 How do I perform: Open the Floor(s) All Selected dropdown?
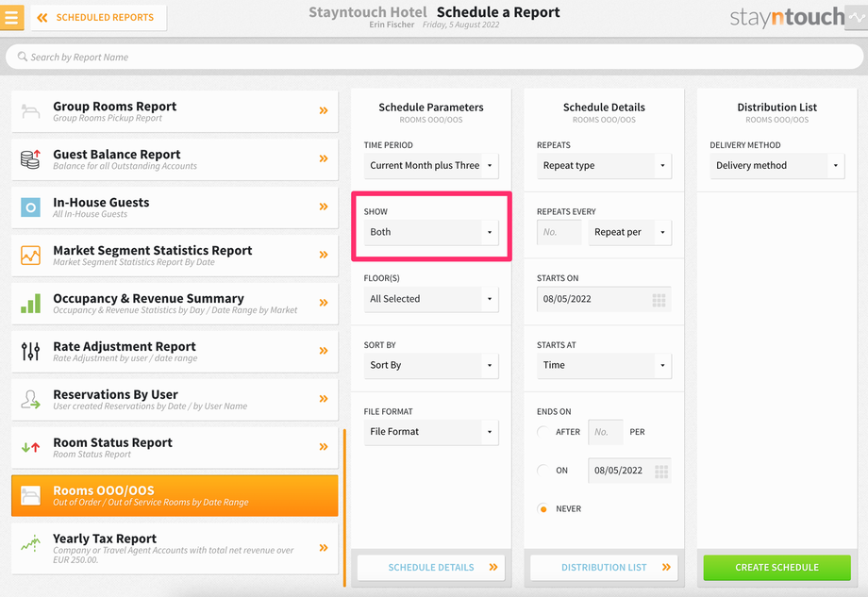tap(431, 299)
